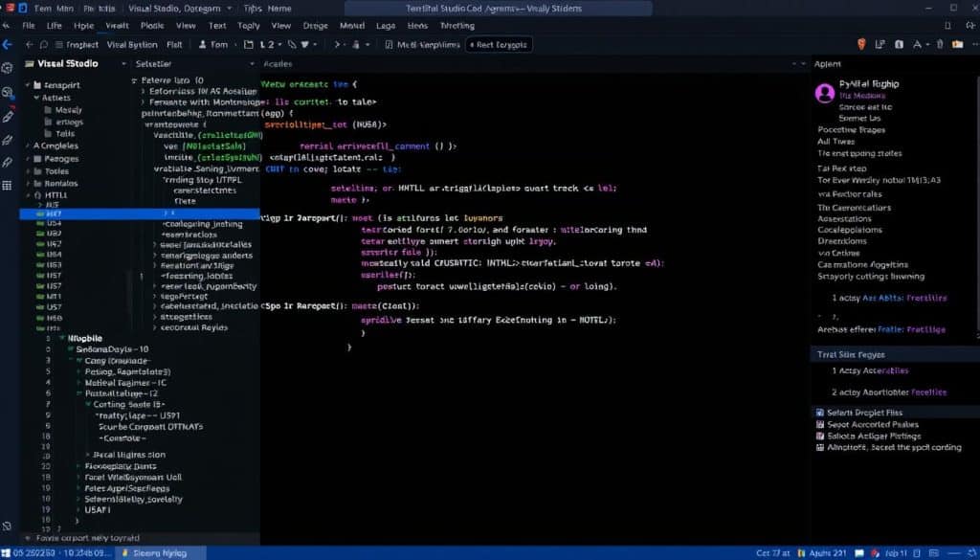Click the grey back arrow beside the refresh icon
Viewport: 980px width, 560px height.
click(x=29, y=44)
